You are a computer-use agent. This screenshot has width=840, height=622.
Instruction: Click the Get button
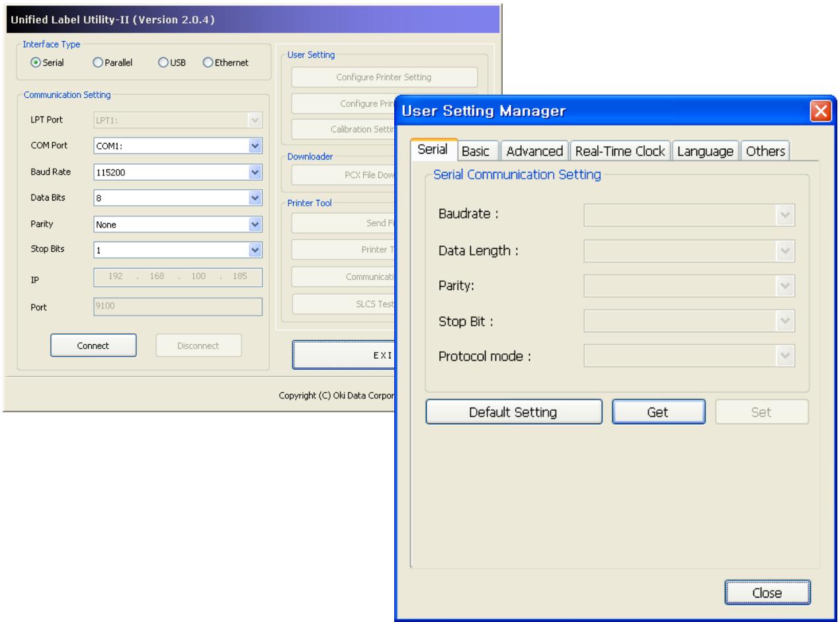pyautogui.click(x=657, y=412)
